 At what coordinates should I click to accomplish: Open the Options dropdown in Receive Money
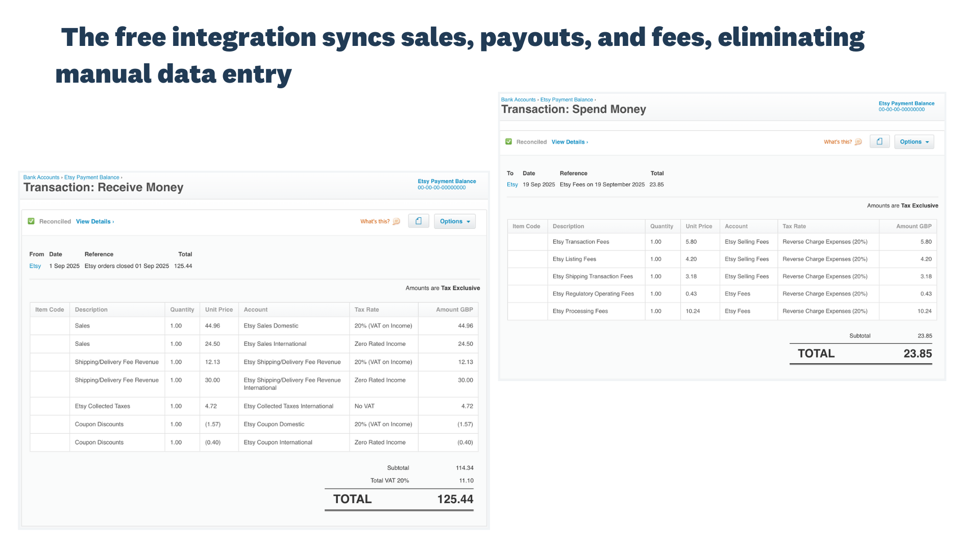pyautogui.click(x=455, y=221)
